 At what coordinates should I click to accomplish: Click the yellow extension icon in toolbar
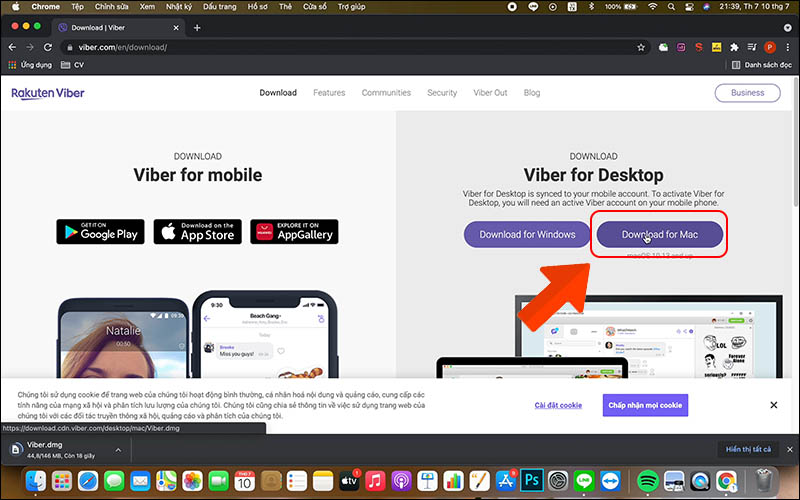pyautogui.click(x=716, y=47)
